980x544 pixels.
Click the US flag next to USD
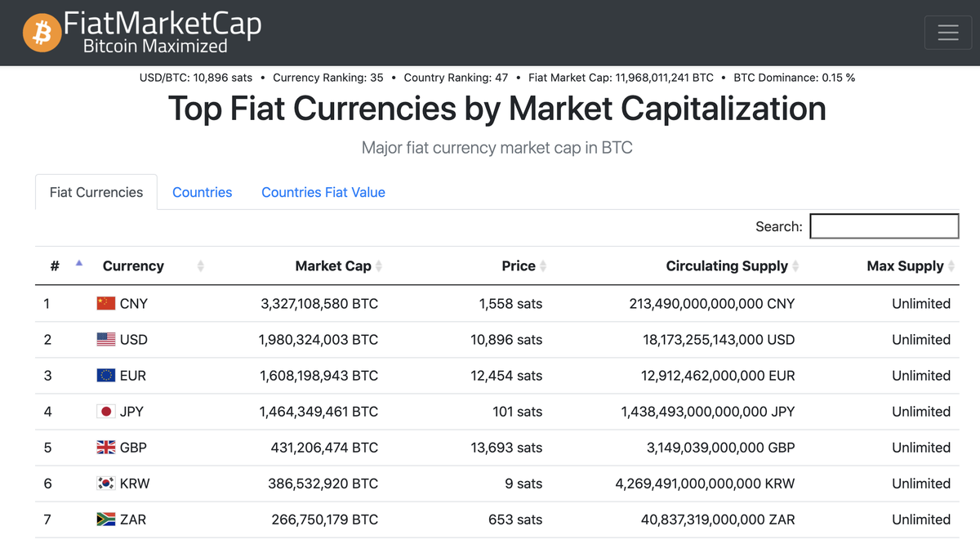click(x=106, y=339)
